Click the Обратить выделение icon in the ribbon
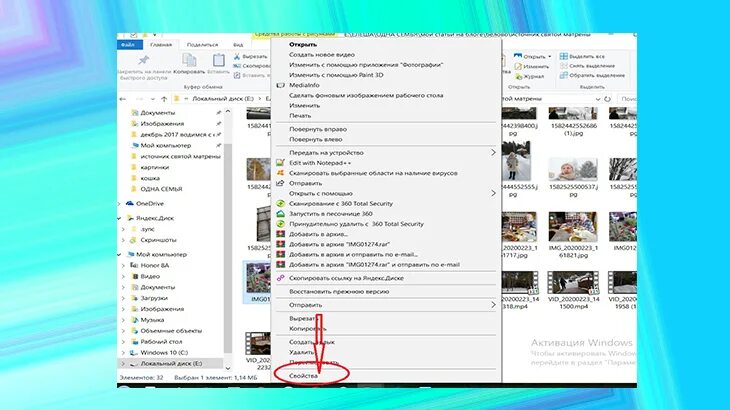This screenshot has width=730, height=410. pos(564,75)
